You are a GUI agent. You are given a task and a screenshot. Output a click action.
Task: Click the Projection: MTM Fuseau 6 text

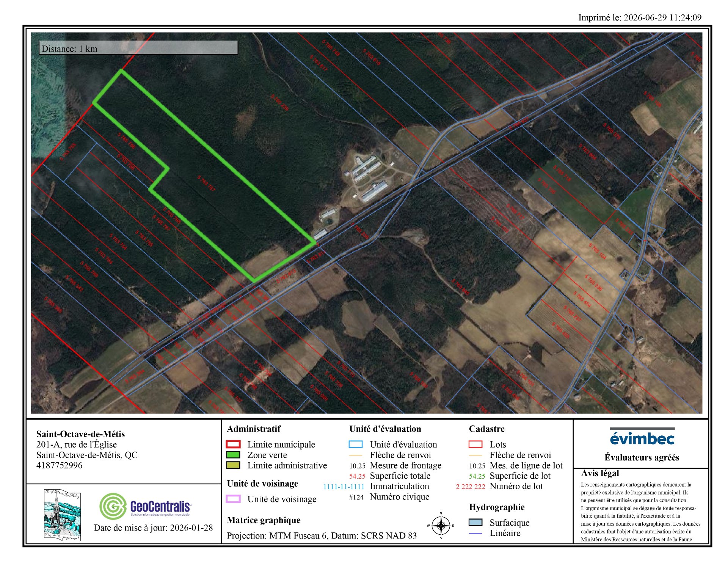(322, 535)
